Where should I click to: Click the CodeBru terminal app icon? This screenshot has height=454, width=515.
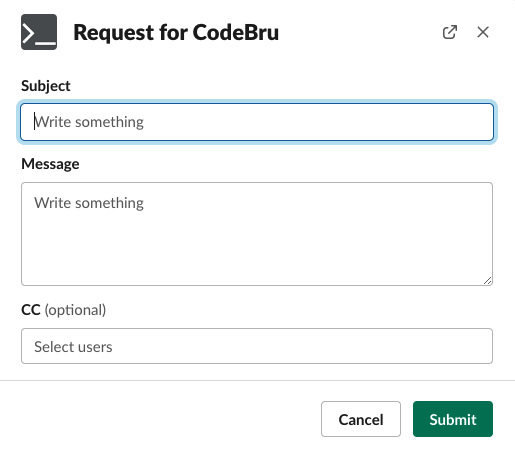tap(39, 32)
